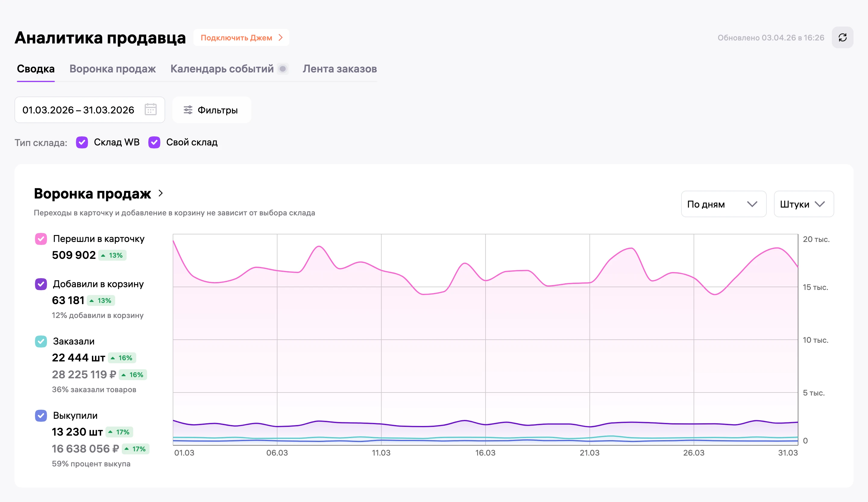
Task: Click the 15 тыс. axis label
Action: [x=815, y=287]
